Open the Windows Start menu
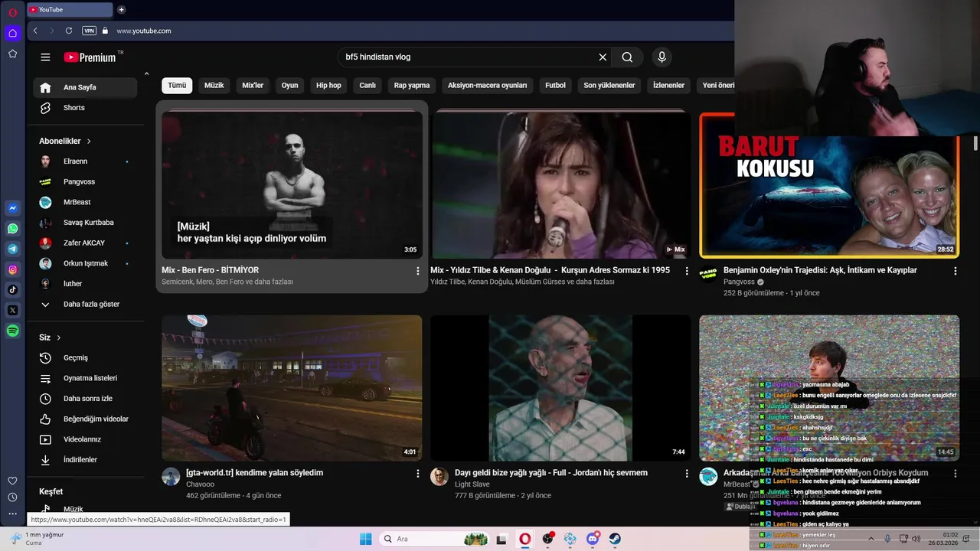 click(366, 539)
